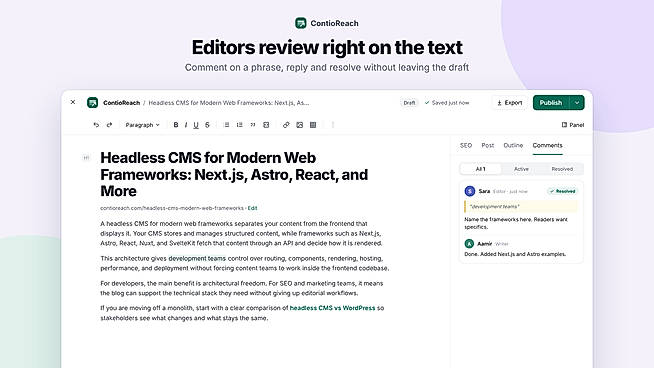Select the Resolved comments filter
The width and height of the screenshot is (654, 368).
[562, 169]
